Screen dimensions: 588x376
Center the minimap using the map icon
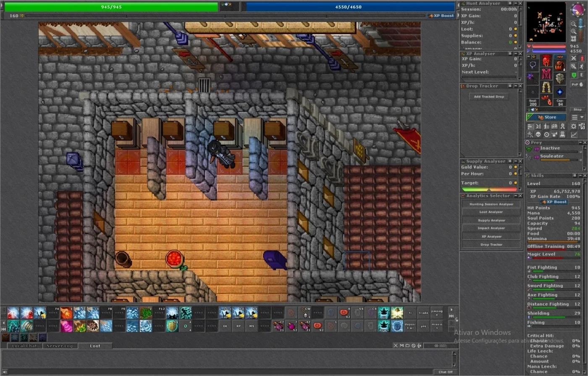click(x=574, y=38)
